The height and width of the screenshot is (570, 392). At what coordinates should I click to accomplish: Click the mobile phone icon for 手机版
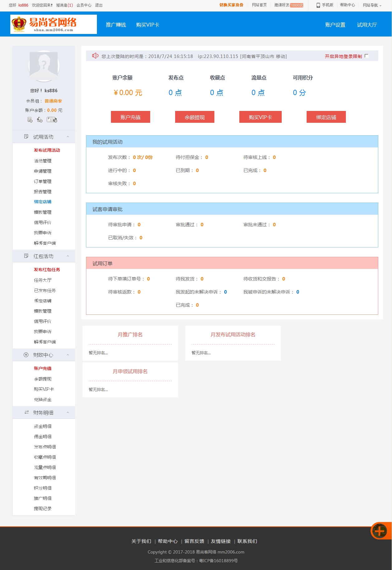[318, 5]
